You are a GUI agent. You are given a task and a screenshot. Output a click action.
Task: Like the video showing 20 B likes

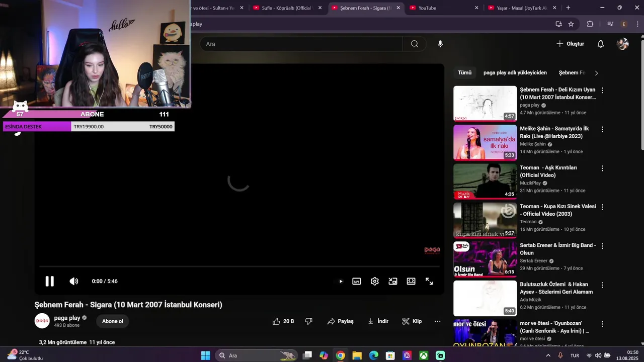pos(283,321)
